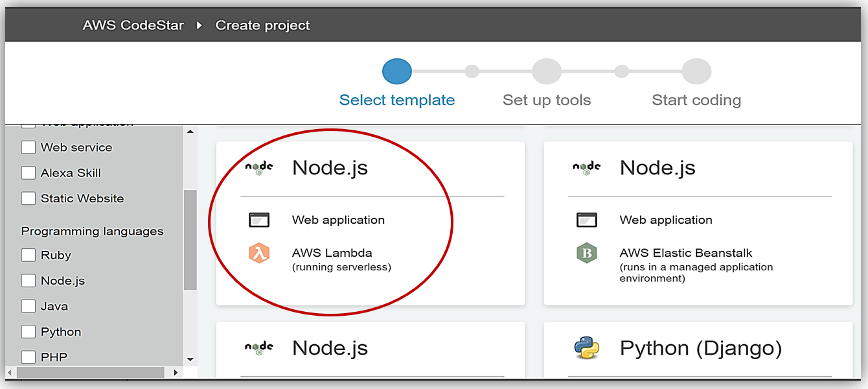Screen dimensions: 868x389
Task: Enable the Web service checkbox
Action: point(29,148)
